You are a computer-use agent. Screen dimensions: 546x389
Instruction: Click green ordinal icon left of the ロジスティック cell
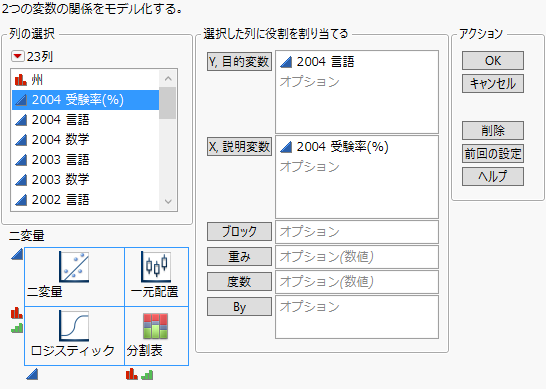pyautogui.click(x=17, y=328)
